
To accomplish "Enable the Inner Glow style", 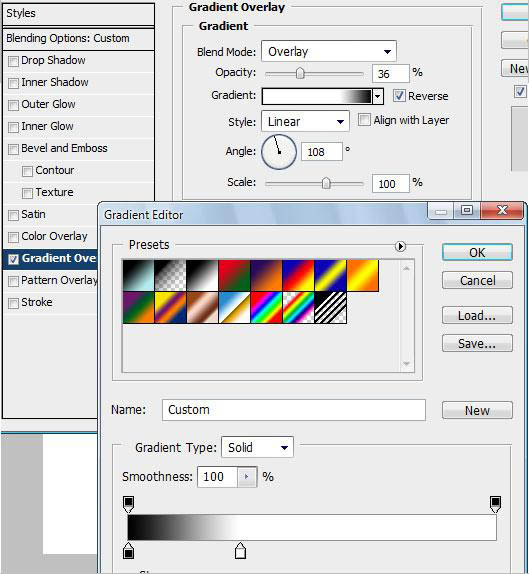I will click(13, 127).
